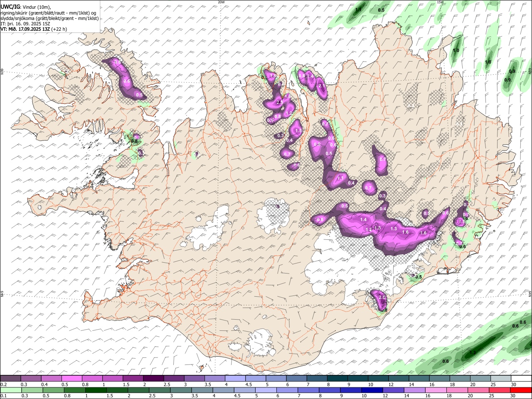The height and width of the screenshot is (399, 532).
Task: Click the 'rigning/skúrir' legend description line
Action: 49,12
